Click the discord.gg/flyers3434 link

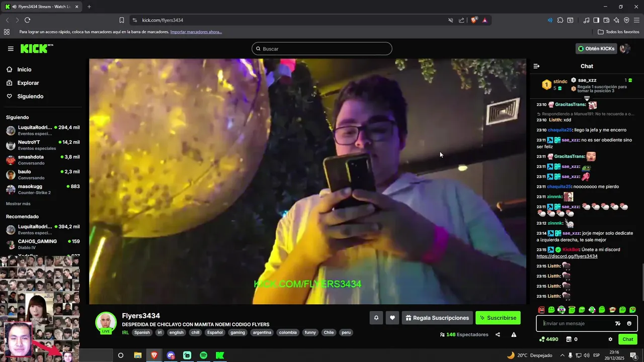coord(567,256)
